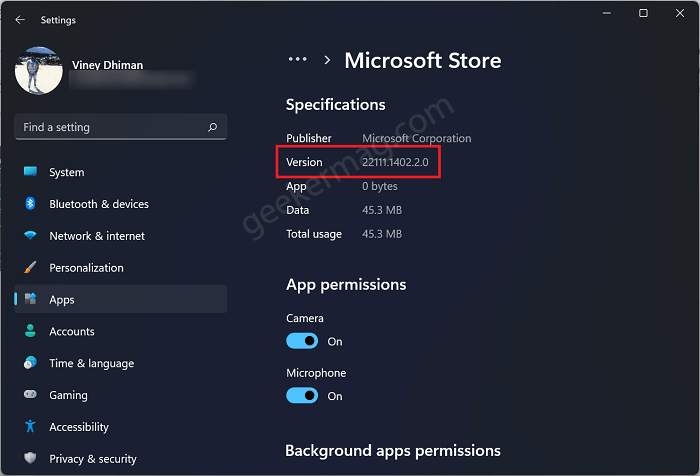Click the Accessibility figure icon
Image resolution: width=700 pixels, height=476 pixels.
[x=30, y=426]
